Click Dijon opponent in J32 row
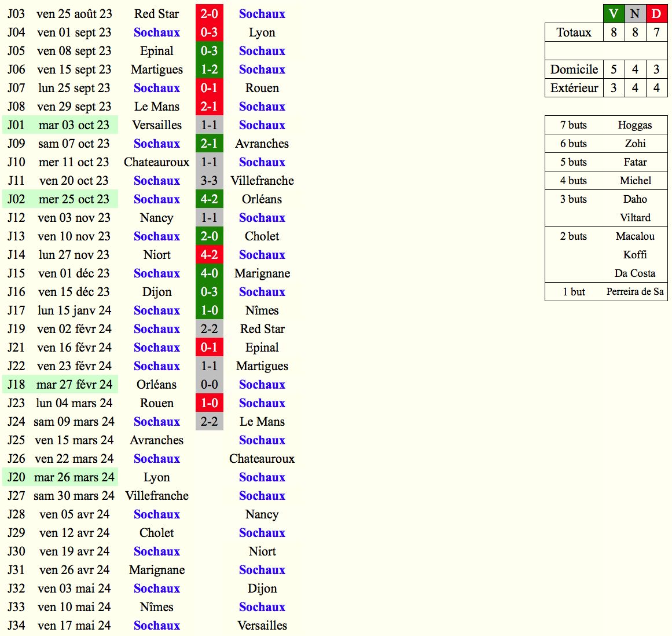This screenshot has height=636, width=672. (x=262, y=588)
